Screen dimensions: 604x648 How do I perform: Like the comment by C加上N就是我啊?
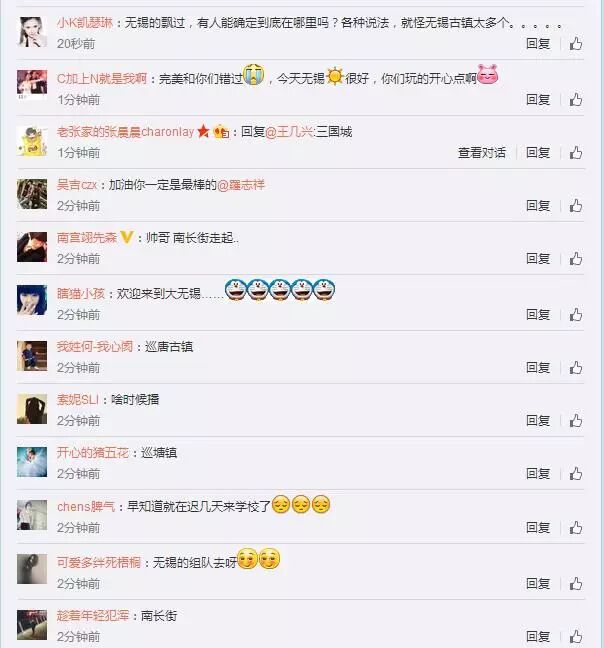(x=576, y=100)
